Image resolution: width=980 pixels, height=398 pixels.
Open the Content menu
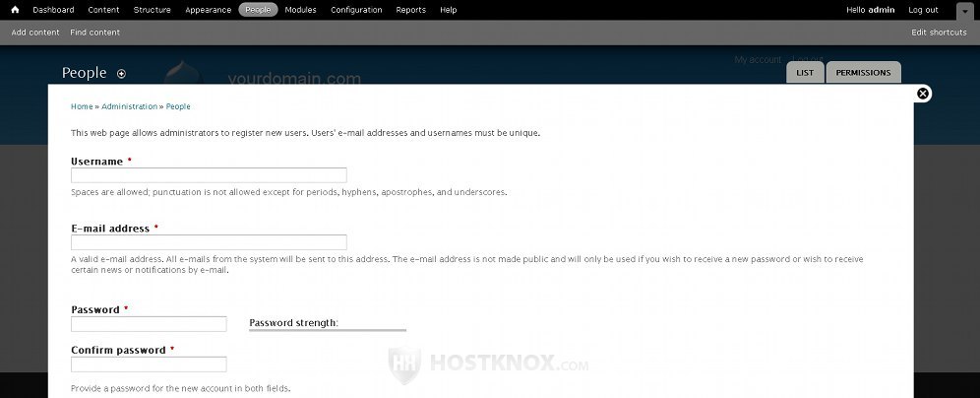[x=103, y=10]
